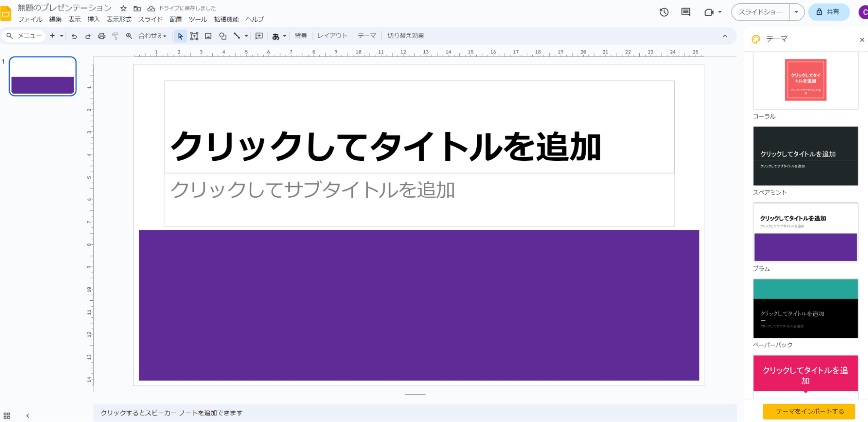Viewport: 868px width, 422px height.
Task: Print the presentation with the printer icon
Action: pyautogui.click(x=102, y=36)
